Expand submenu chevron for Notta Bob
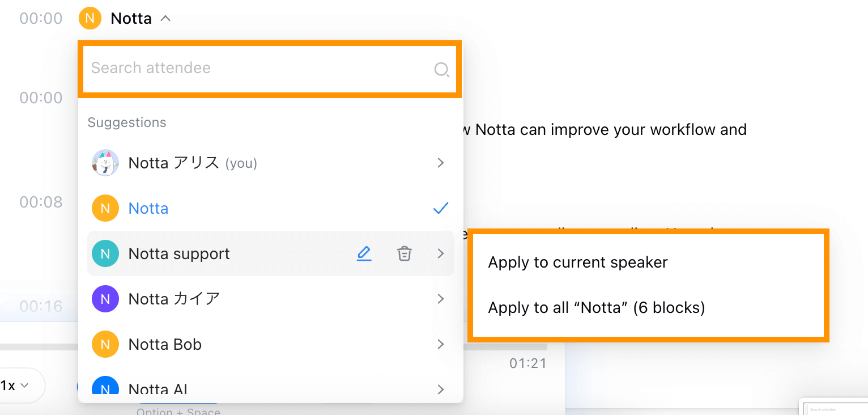This screenshot has height=415, width=868. pyautogui.click(x=441, y=344)
